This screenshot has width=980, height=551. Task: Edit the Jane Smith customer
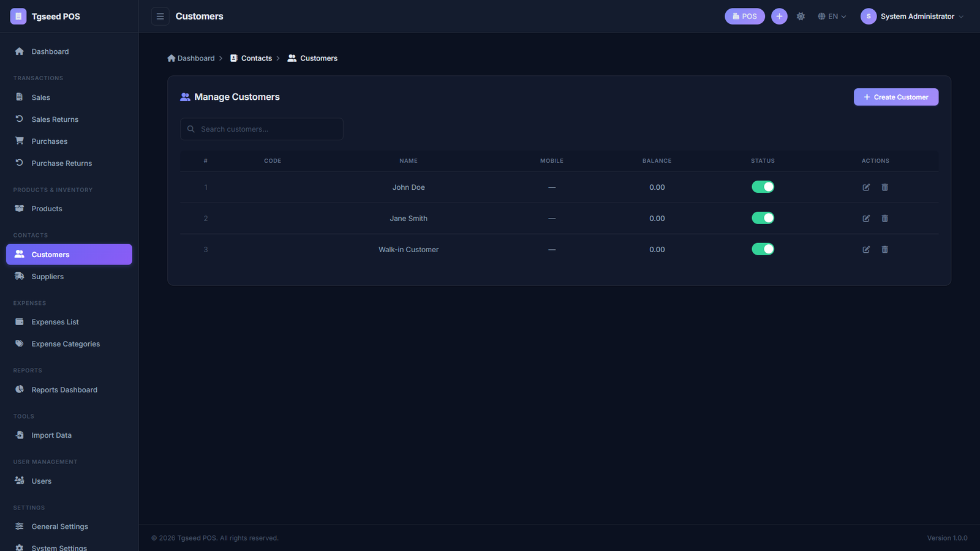tap(866, 219)
